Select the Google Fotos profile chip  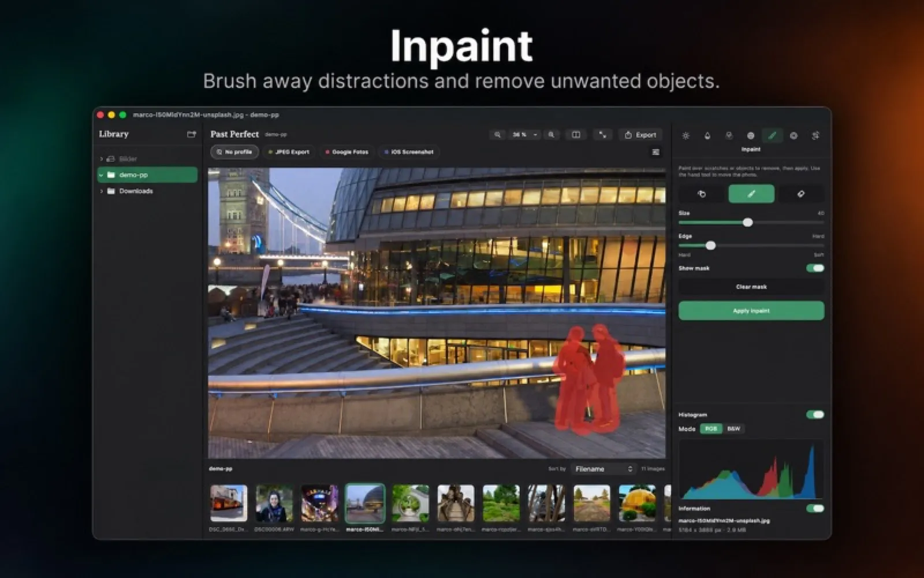click(x=346, y=152)
